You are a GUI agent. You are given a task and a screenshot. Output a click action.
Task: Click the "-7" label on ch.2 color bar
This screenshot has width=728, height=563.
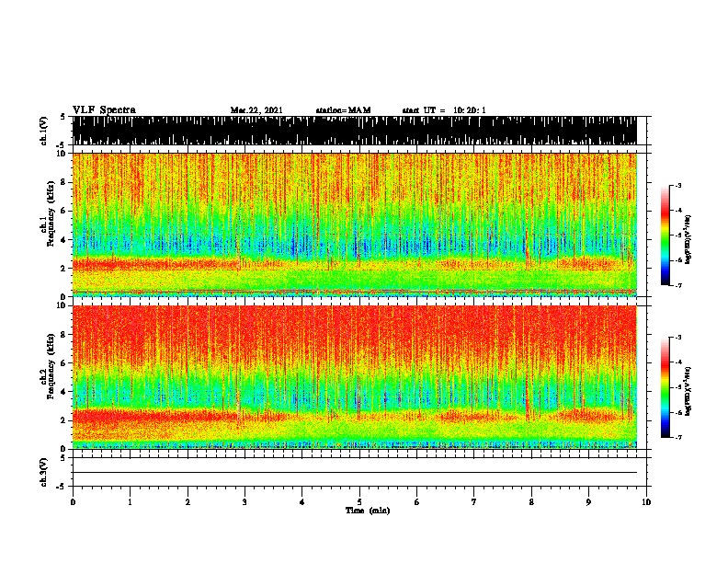[677, 437]
